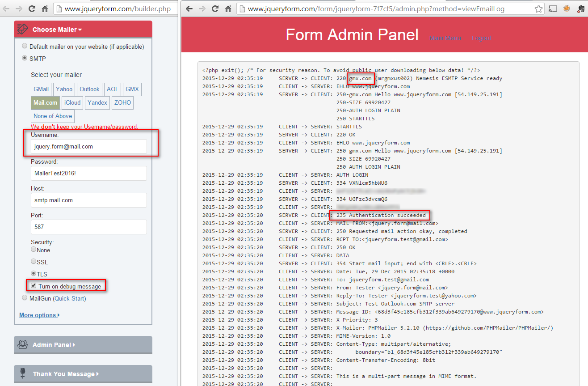Go to Main Menu in Form Admin Panel
This screenshot has height=386, width=588.
click(x=445, y=38)
